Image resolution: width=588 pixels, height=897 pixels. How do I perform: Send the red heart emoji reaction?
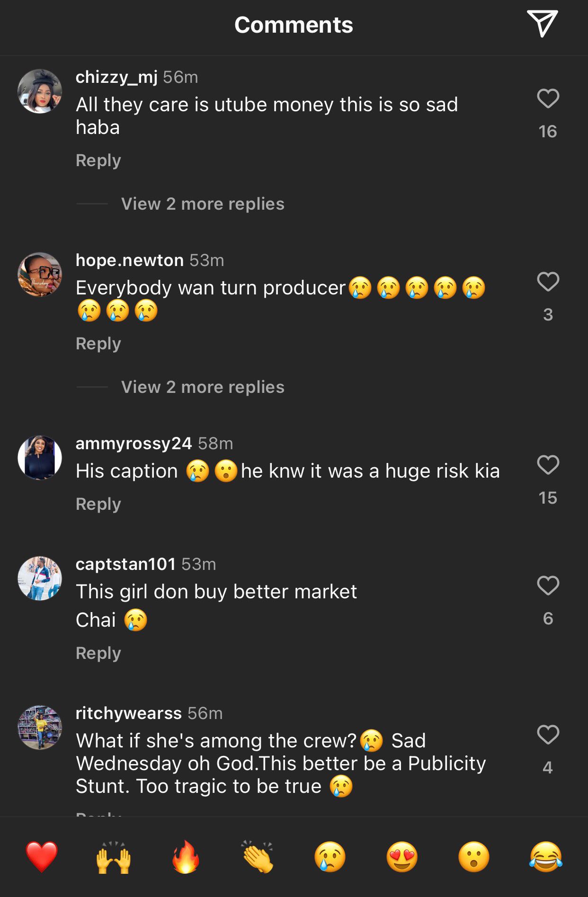tap(42, 856)
